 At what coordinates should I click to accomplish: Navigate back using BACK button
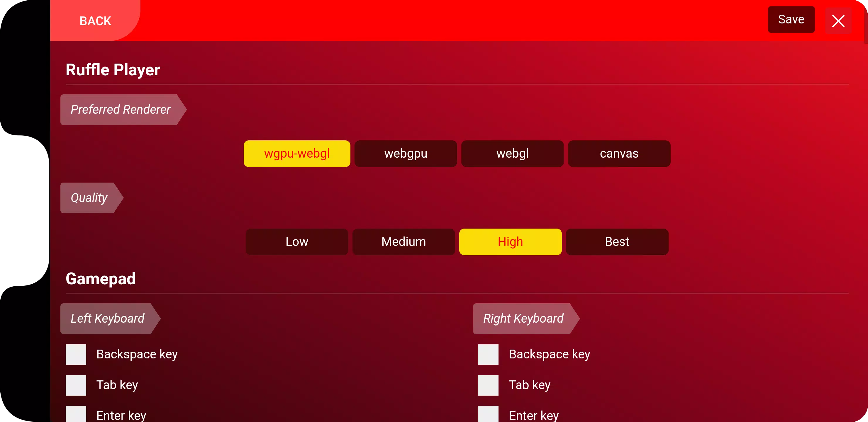[95, 21]
